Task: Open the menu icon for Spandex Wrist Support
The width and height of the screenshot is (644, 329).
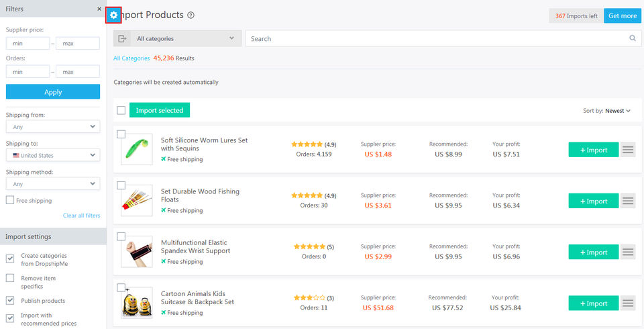Action: click(x=628, y=252)
